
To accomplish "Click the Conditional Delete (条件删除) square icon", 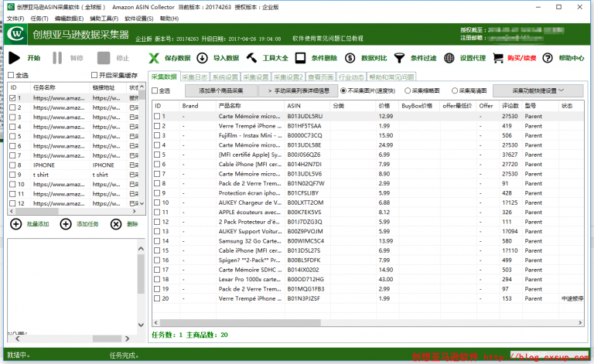I will click(300, 58).
